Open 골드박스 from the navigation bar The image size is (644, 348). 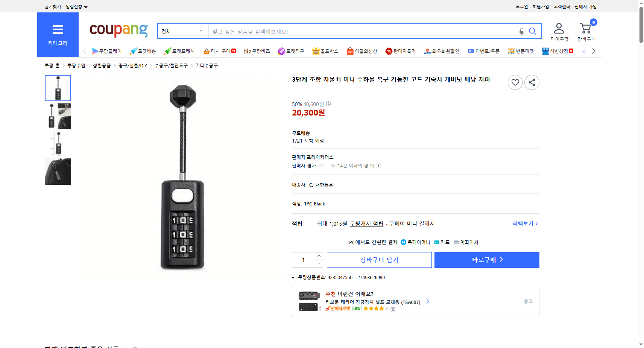(x=325, y=51)
